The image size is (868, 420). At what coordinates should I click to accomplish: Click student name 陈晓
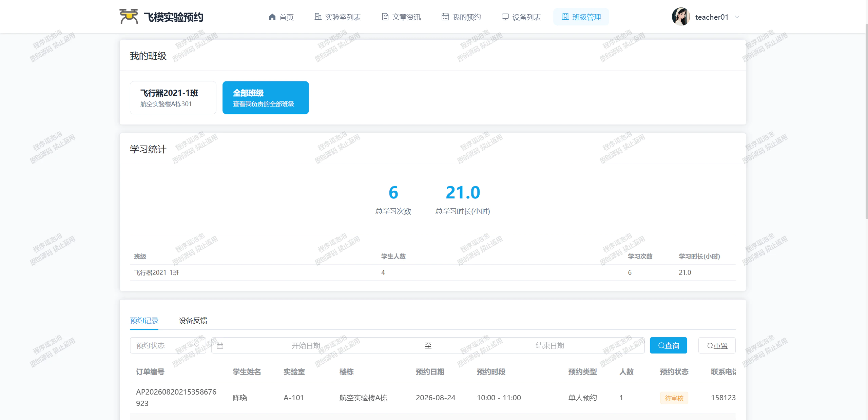240,398
